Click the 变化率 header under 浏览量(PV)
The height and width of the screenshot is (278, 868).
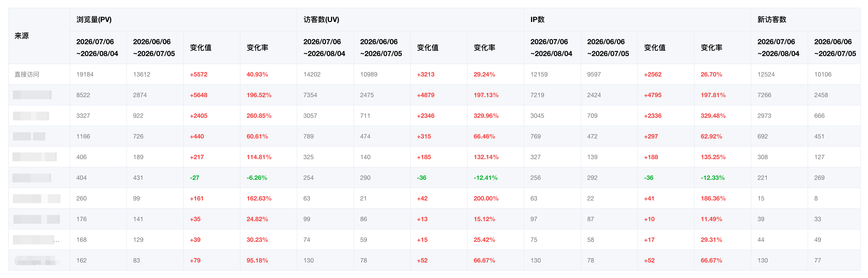pos(258,48)
